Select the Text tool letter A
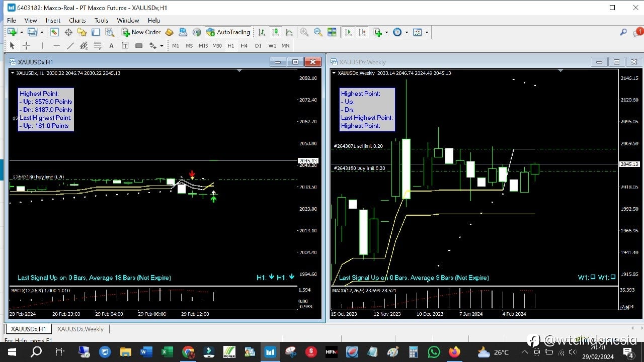The width and height of the screenshot is (644, 362). click(111, 46)
